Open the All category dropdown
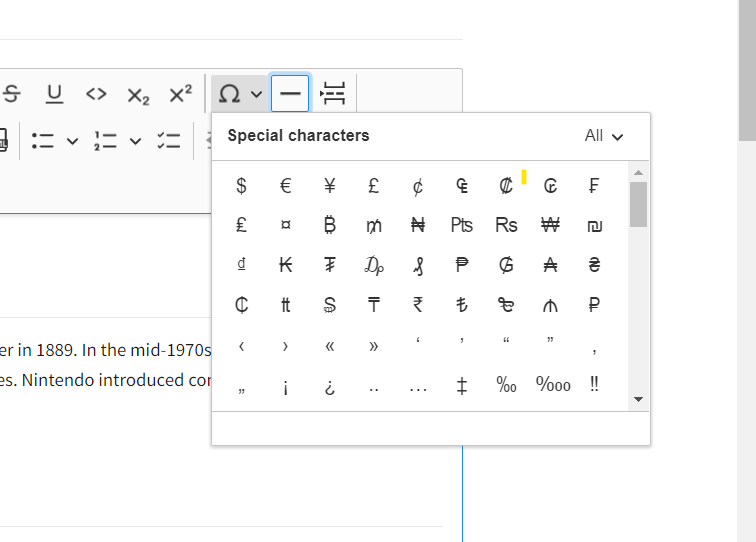 tap(604, 136)
